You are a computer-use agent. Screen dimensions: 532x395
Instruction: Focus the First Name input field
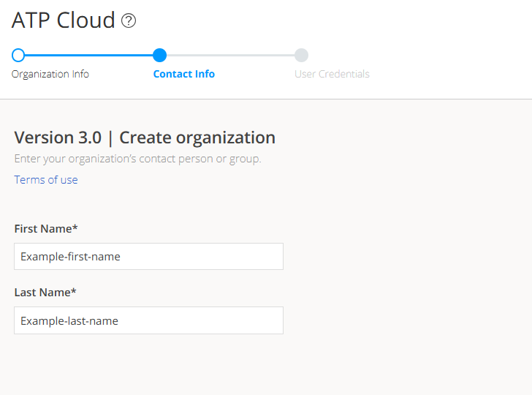click(x=148, y=257)
